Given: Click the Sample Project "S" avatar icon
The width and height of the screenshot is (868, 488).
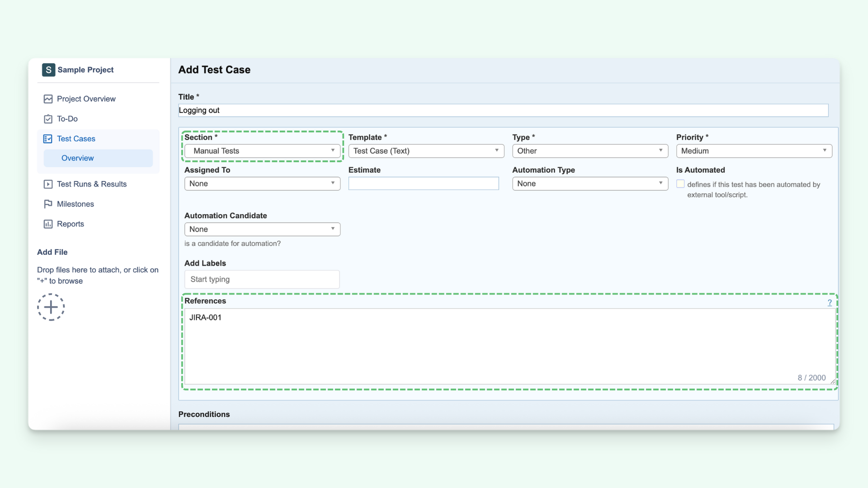Looking at the screenshot, I should click(48, 70).
